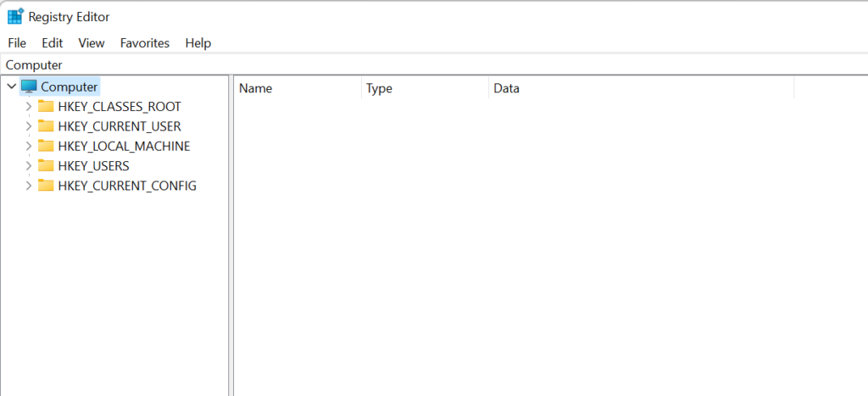Sort by the Name column header
This screenshot has height=396, width=868.
[x=298, y=89]
